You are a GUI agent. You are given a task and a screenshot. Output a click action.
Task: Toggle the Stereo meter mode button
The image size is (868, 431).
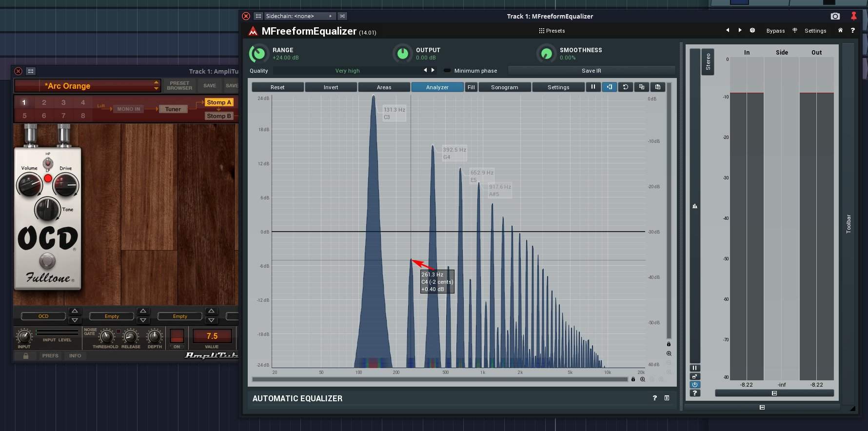pos(708,61)
